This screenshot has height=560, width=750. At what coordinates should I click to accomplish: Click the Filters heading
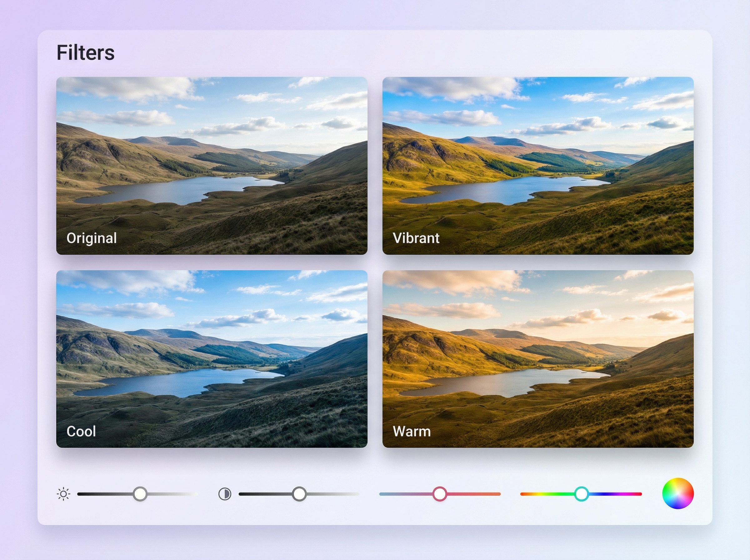click(85, 52)
